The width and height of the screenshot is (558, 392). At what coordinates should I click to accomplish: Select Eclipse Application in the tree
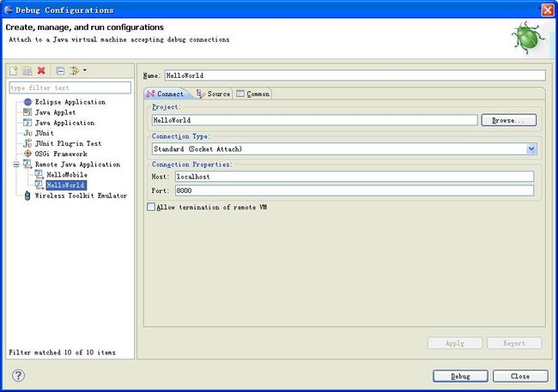point(70,102)
